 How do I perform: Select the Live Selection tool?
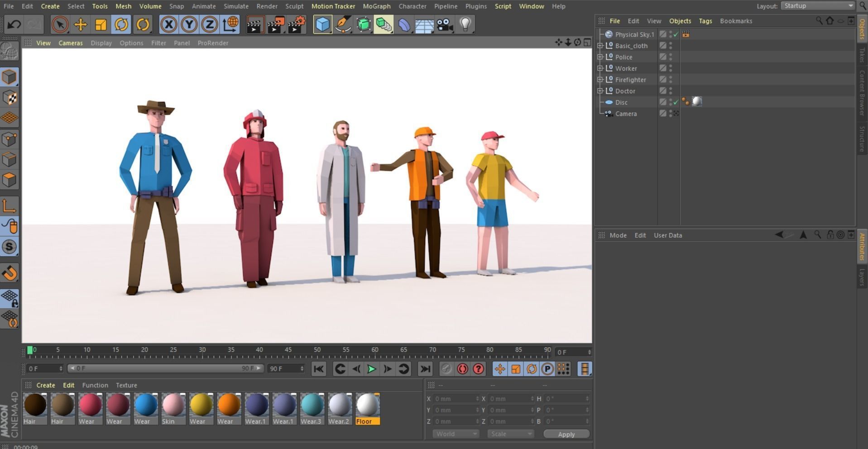point(60,24)
